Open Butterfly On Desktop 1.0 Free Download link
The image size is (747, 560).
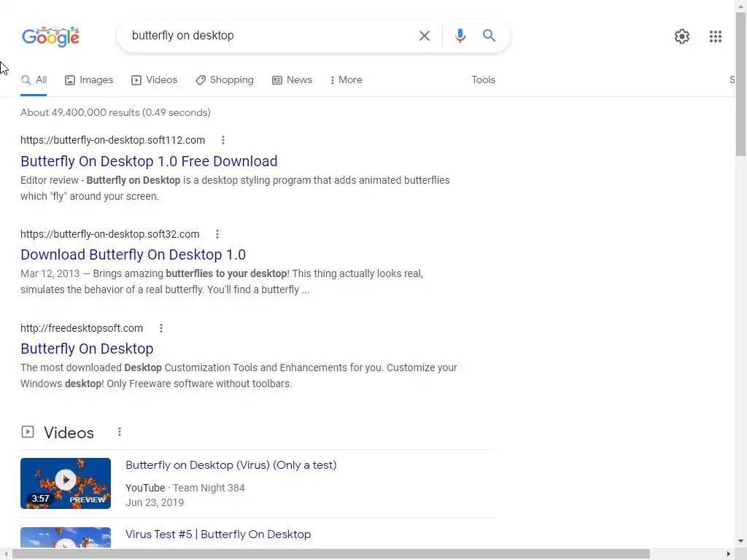click(x=149, y=161)
